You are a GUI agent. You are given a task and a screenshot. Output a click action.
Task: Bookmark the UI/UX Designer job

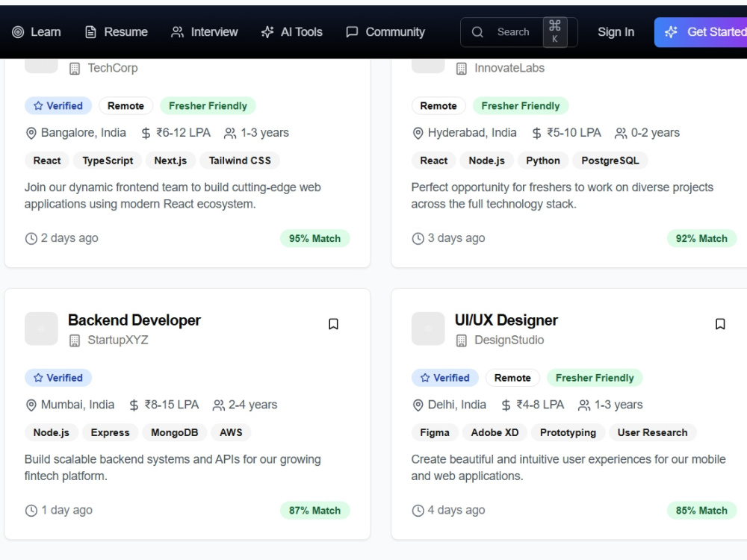[x=720, y=324]
